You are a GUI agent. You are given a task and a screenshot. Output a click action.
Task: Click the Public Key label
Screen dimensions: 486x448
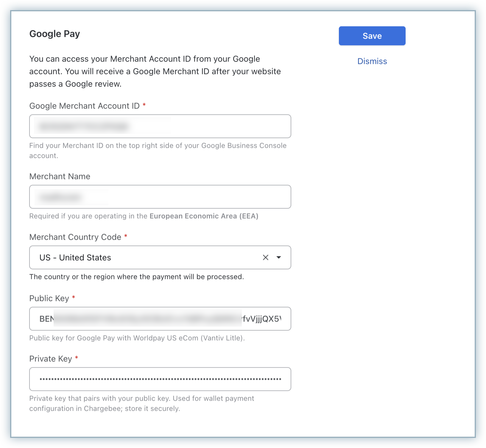point(49,298)
